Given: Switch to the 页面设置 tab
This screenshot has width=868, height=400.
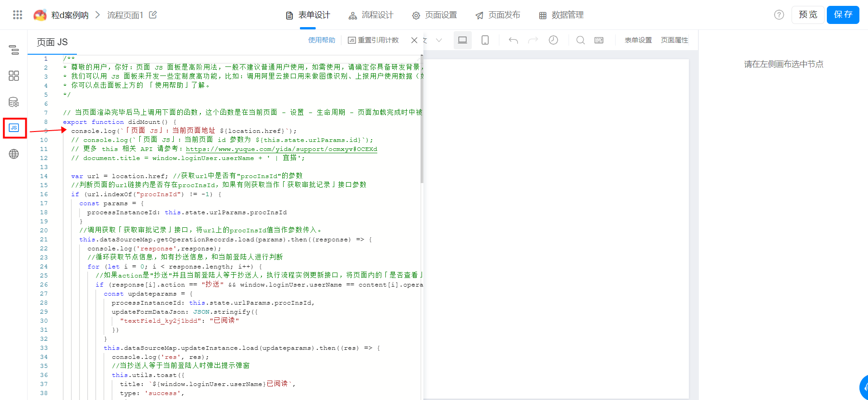Looking at the screenshot, I should (434, 15).
